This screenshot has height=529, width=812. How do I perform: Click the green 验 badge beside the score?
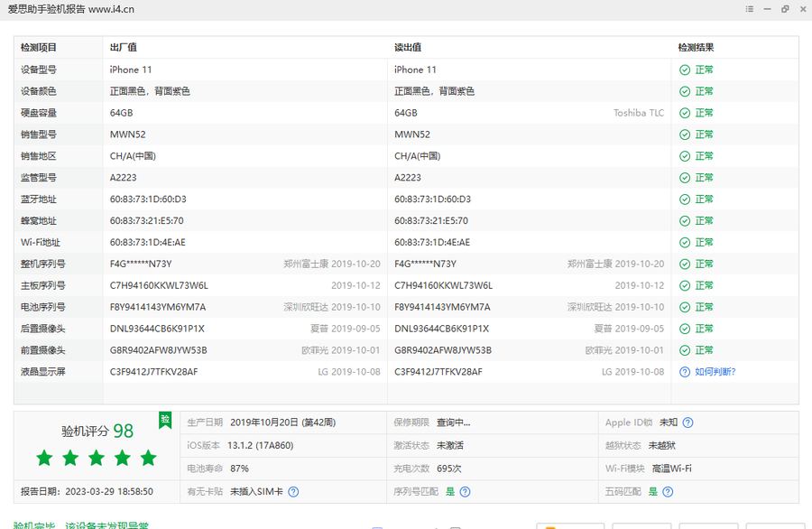pos(165,420)
